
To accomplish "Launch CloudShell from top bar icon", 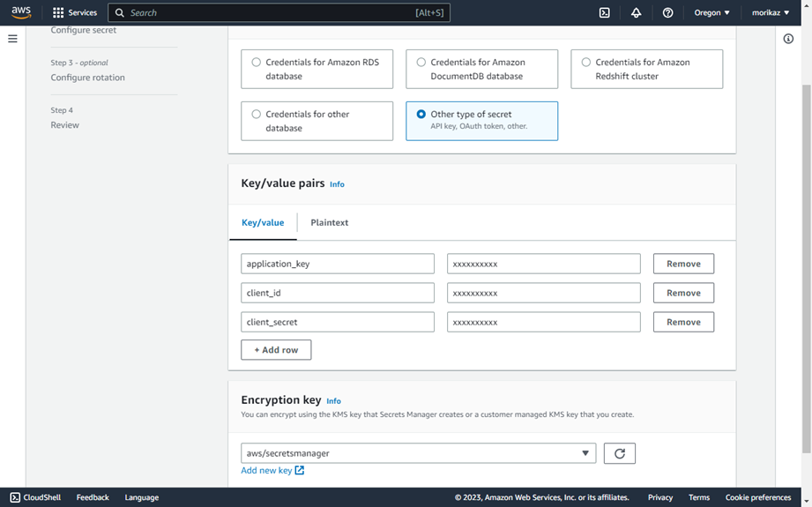I will [x=604, y=12].
